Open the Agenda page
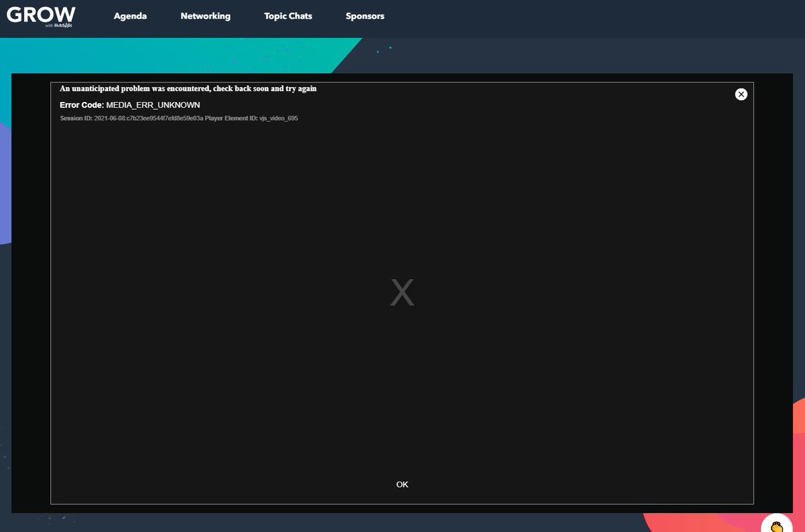The width and height of the screenshot is (805, 532). click(130, 16)
